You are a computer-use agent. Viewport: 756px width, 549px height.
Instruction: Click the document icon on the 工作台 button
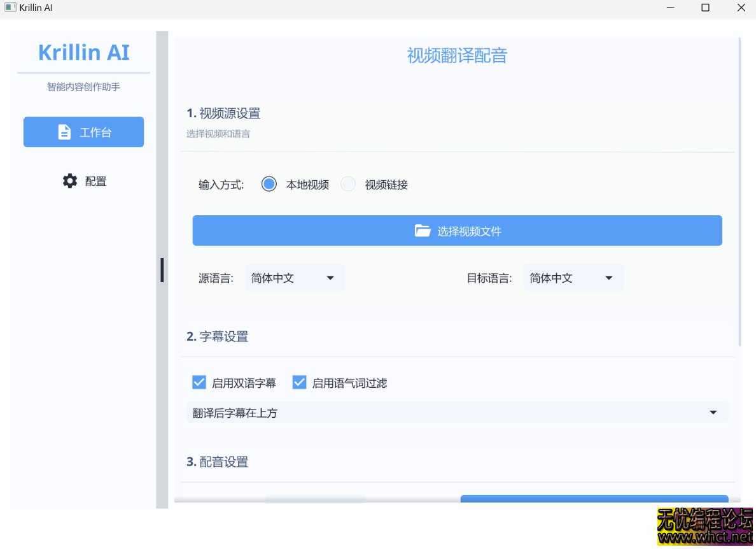tap(64, 132)
